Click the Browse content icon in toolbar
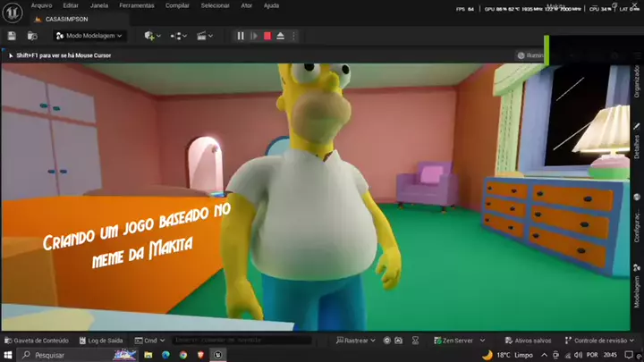 pos(32,36)
